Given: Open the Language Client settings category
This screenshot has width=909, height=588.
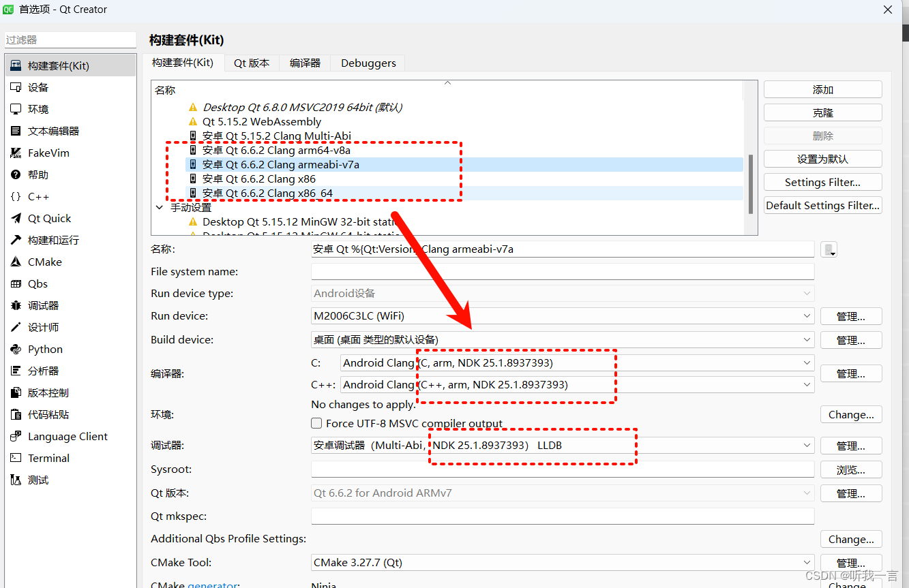Looking at the screenshot, I should 70,436.
